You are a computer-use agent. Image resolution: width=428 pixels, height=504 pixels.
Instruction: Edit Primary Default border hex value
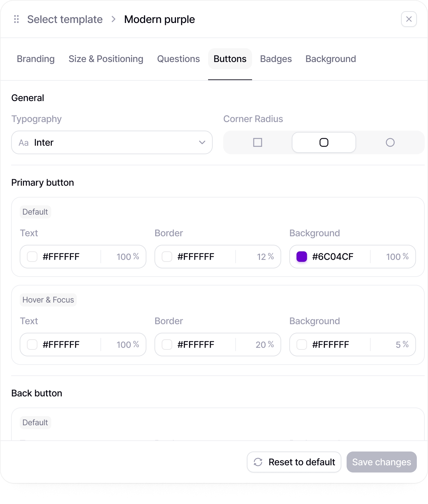(x=196, y=257)
